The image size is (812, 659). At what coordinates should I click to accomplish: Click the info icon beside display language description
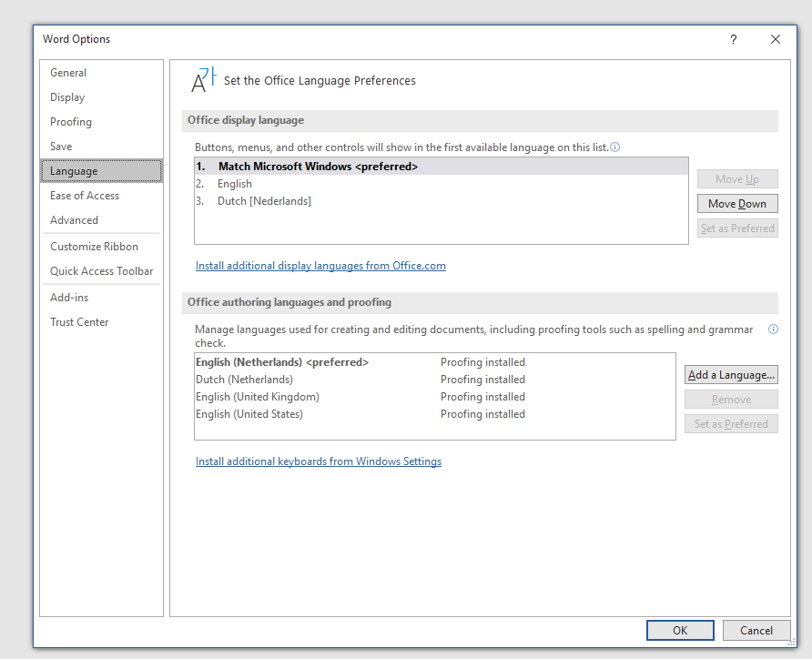pos(615,147)
